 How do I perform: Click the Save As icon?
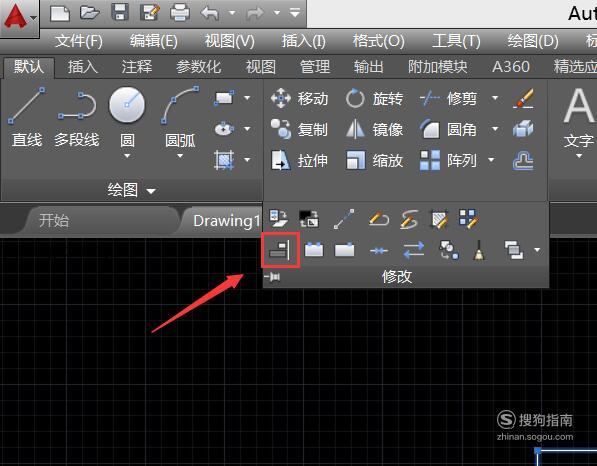point(150,13)
